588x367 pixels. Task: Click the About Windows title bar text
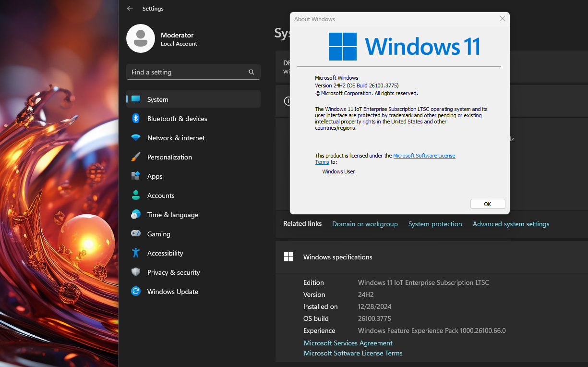pos(314,19)
